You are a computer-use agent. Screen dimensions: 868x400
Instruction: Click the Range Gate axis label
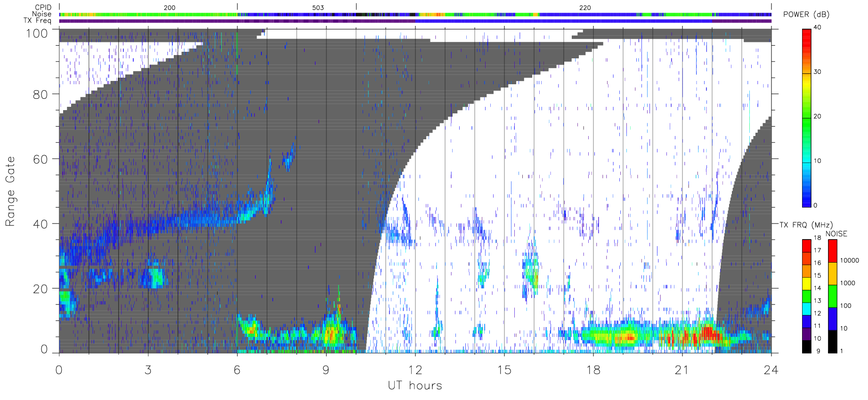pos(10,192)
